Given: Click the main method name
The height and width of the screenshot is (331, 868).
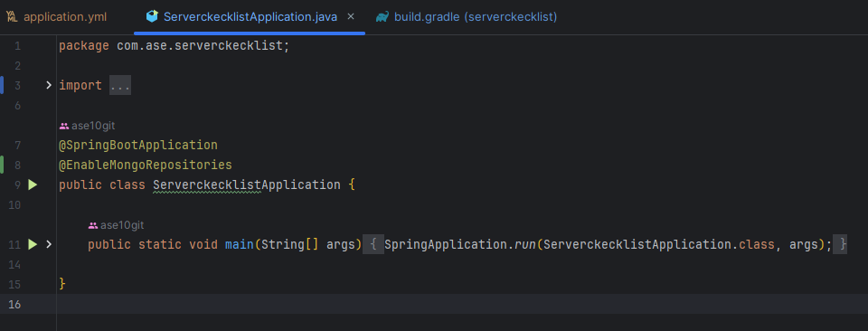Looking at the screenshot, I should (x=239, y=244).
